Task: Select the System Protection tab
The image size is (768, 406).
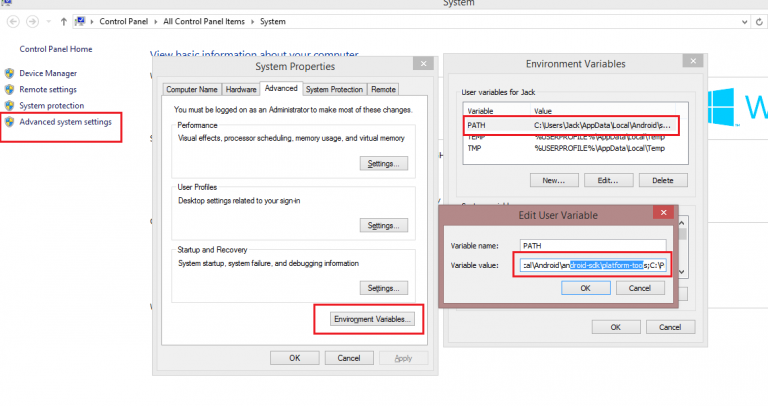Action: 335,89
